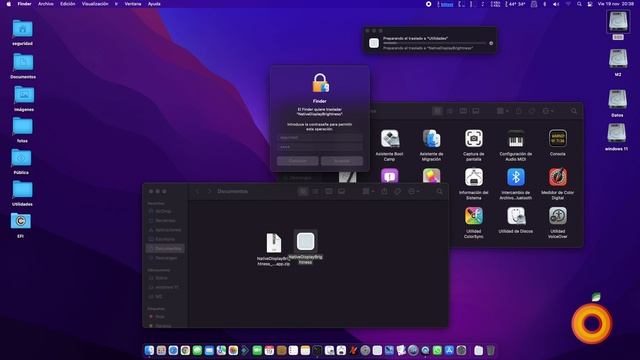Search in the Utilidades window
Screen dimensions: 640x360
574,111
